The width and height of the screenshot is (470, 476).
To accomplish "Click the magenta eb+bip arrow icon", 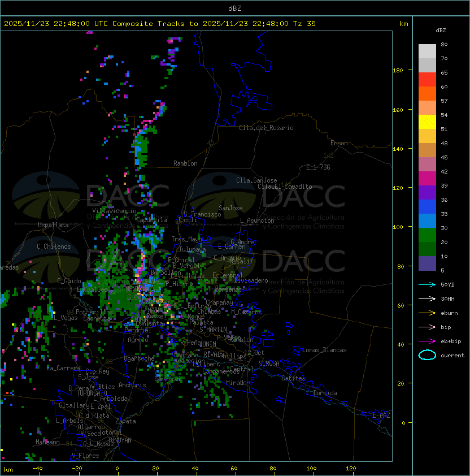I will pyautogui.click(x=427, y=341).
